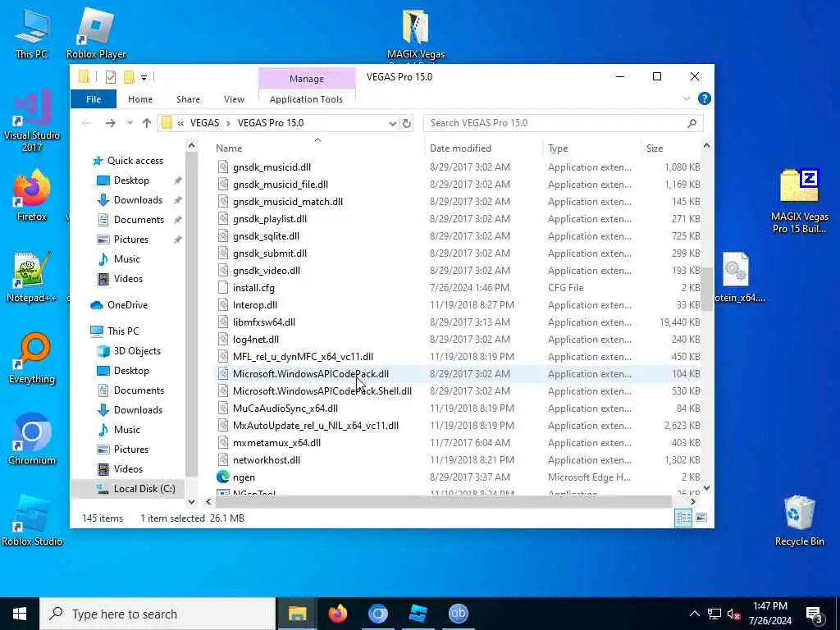Open MAGIX Vegas Pro 15 zip archive
Image resolution: width=840 pixels, height=630 pixels.
(x=799, y=202)
